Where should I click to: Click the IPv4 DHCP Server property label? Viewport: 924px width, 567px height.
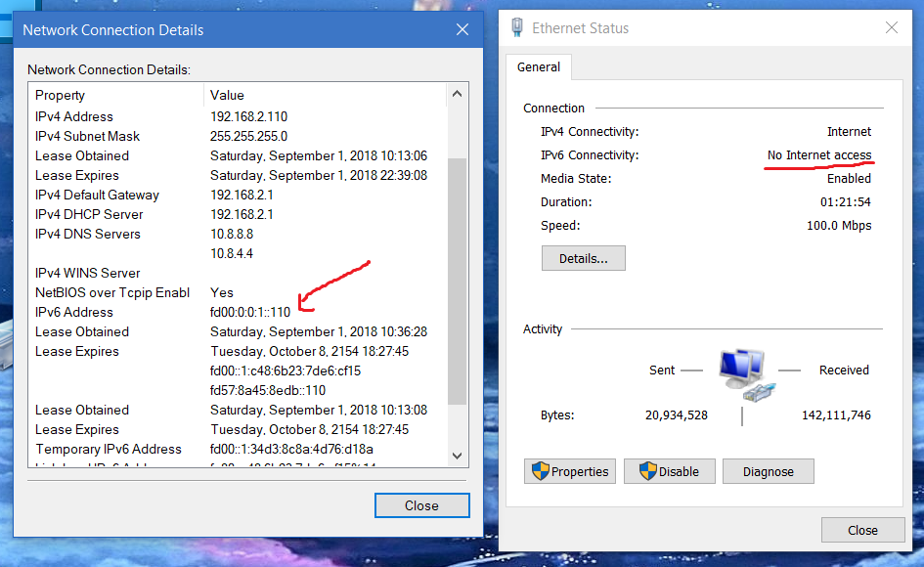[x=89, y=214]
